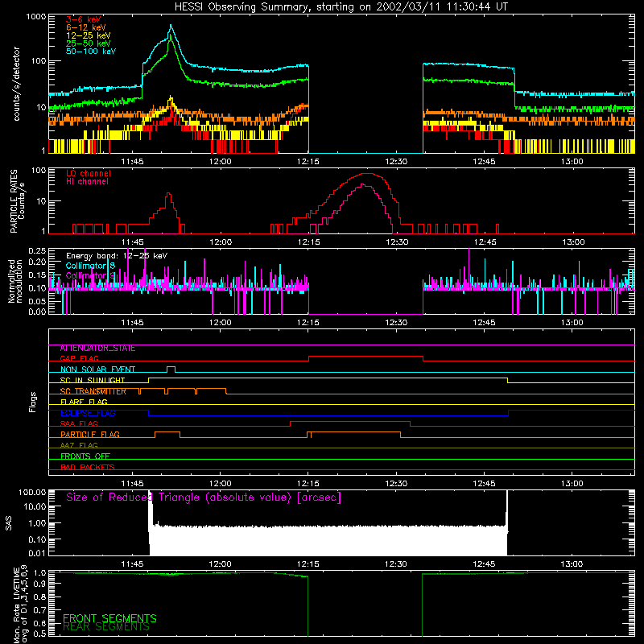Select the 'SAA_FLAG' flag label
The height and width of the screenshot is (644, 644).
[79, 423]
